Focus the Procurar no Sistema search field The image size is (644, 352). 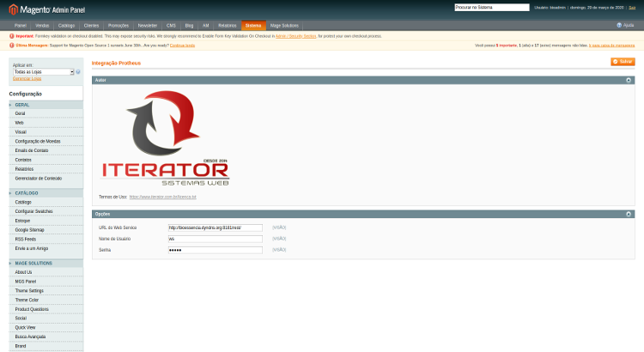point(492,8)
